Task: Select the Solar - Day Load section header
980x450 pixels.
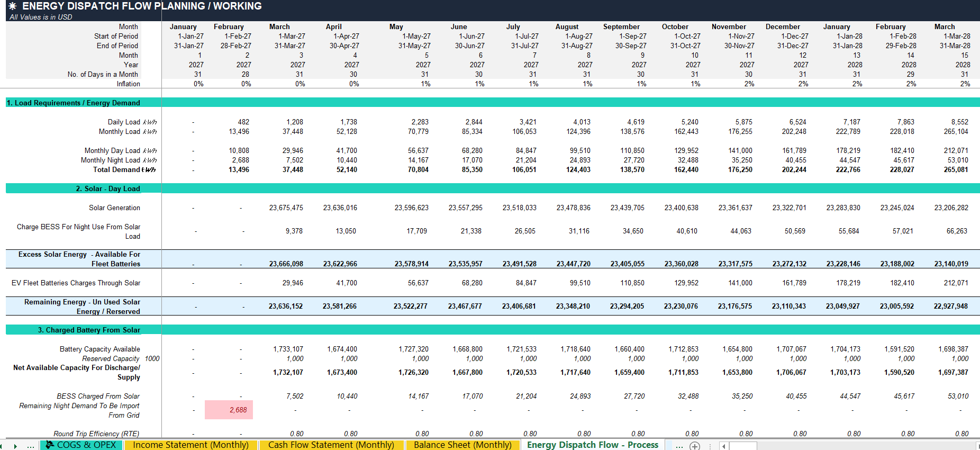Action: (x=108, y=188)
